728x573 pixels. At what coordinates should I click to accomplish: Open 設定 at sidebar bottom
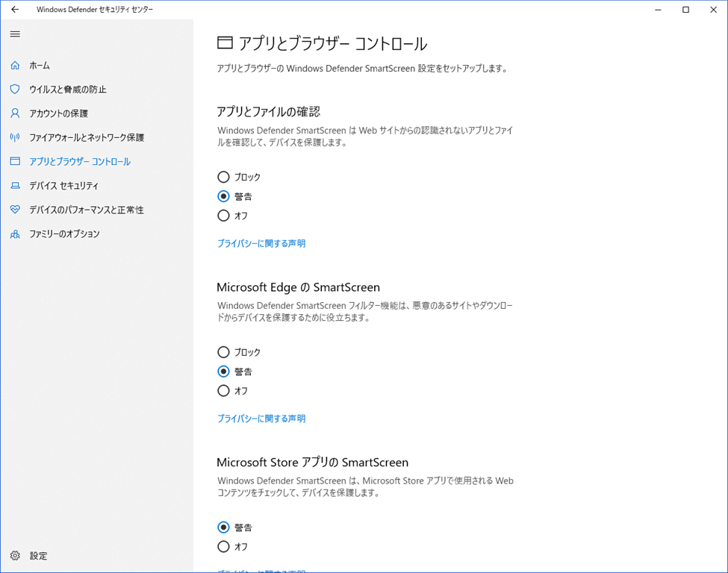click(x=39, y=556)
